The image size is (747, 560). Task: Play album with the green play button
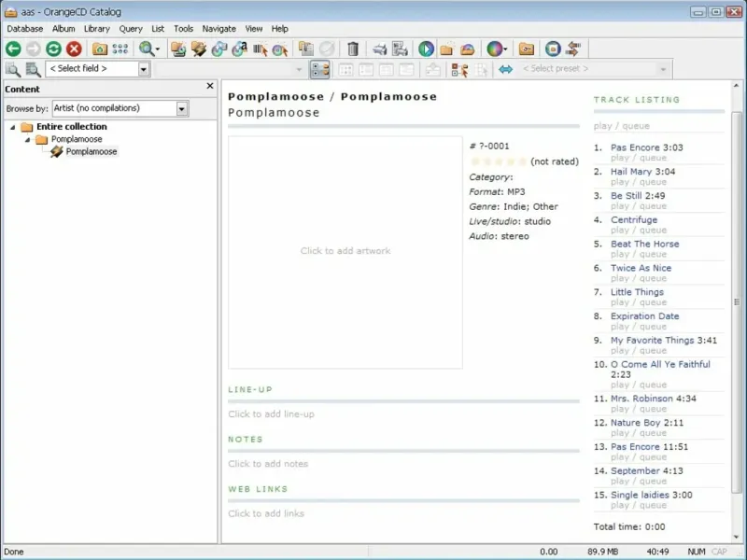pos(426,49)
